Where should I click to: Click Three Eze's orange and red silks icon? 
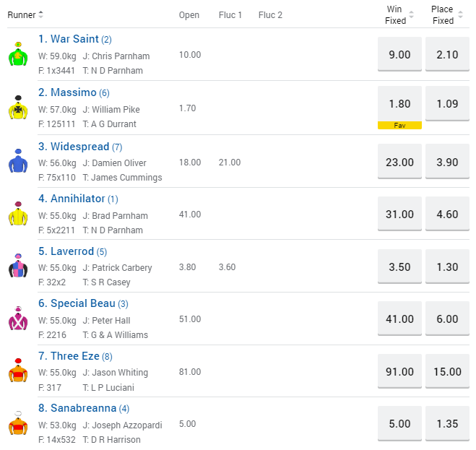(x=18, y=372)
